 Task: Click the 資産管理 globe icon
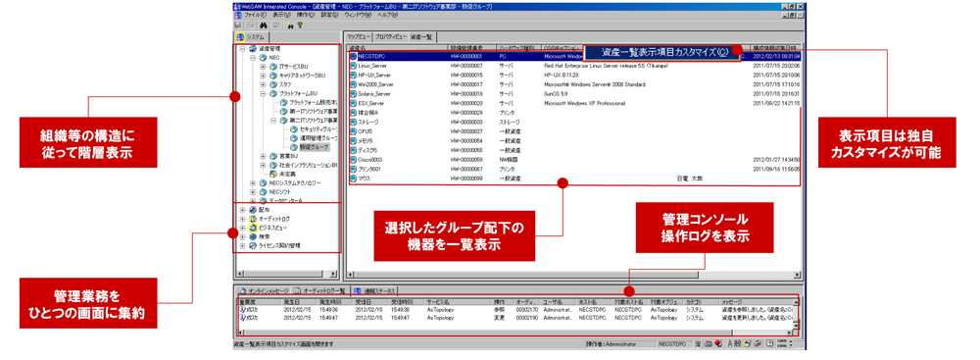coord(253,49)
